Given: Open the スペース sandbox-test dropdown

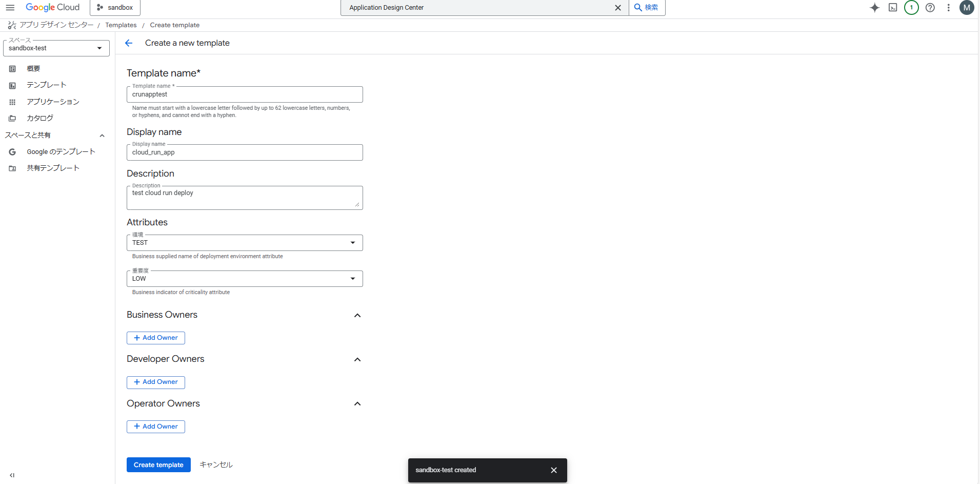Looking at the screenshot, I should point(56,48).
